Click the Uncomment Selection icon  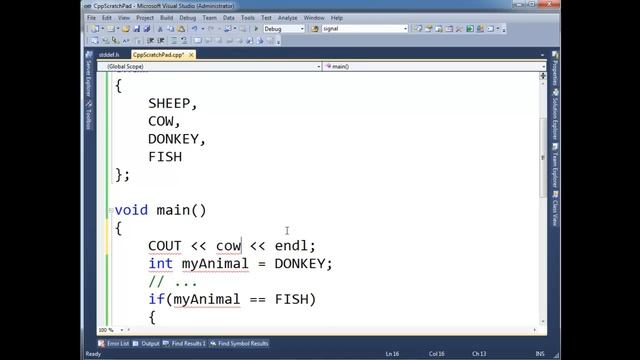click(183, 40)
